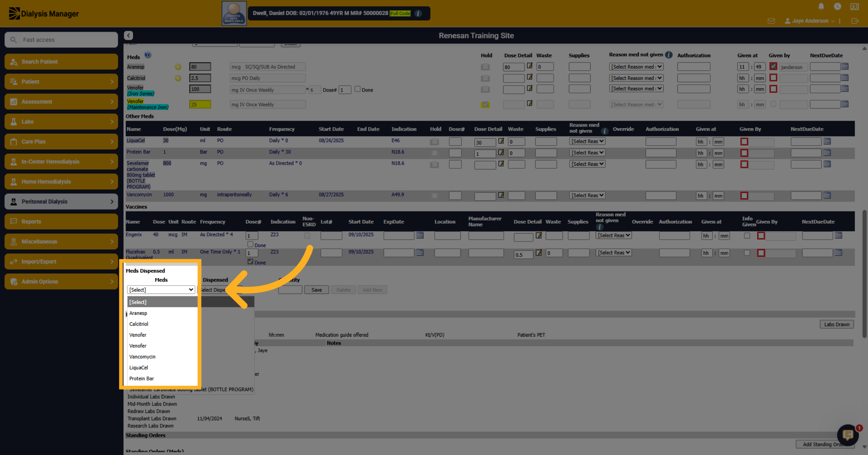Open the Aranesp dose detail edit icon

click(529, 66)
